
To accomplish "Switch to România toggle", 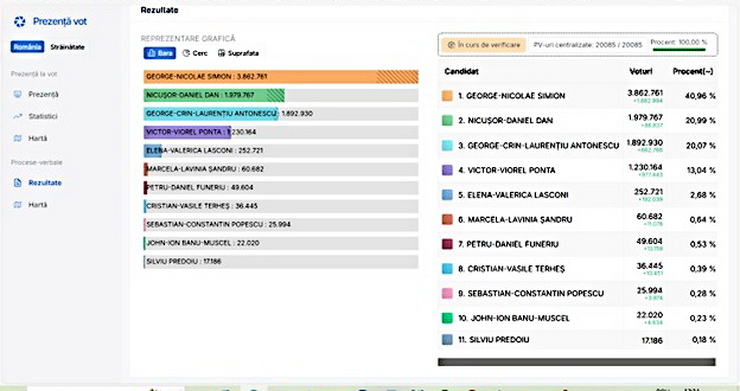I will click(27, 47).
